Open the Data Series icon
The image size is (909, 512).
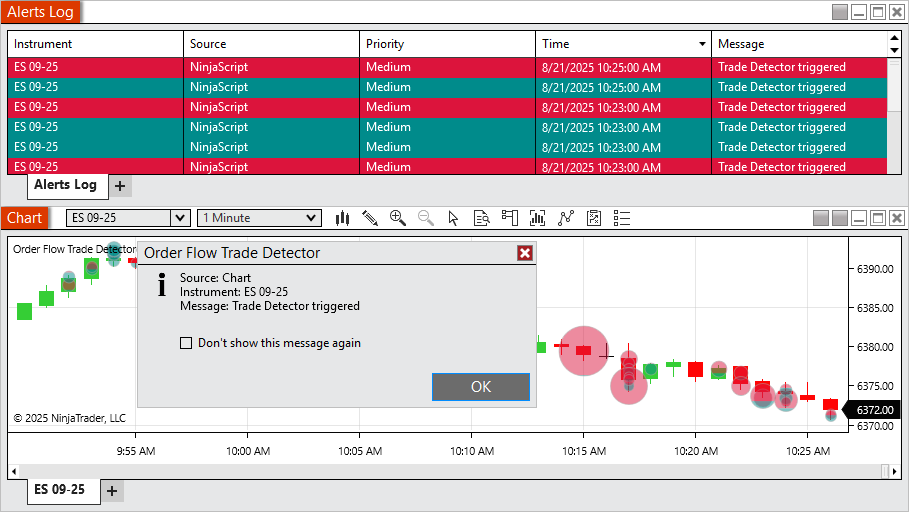[x=537, y=218]
